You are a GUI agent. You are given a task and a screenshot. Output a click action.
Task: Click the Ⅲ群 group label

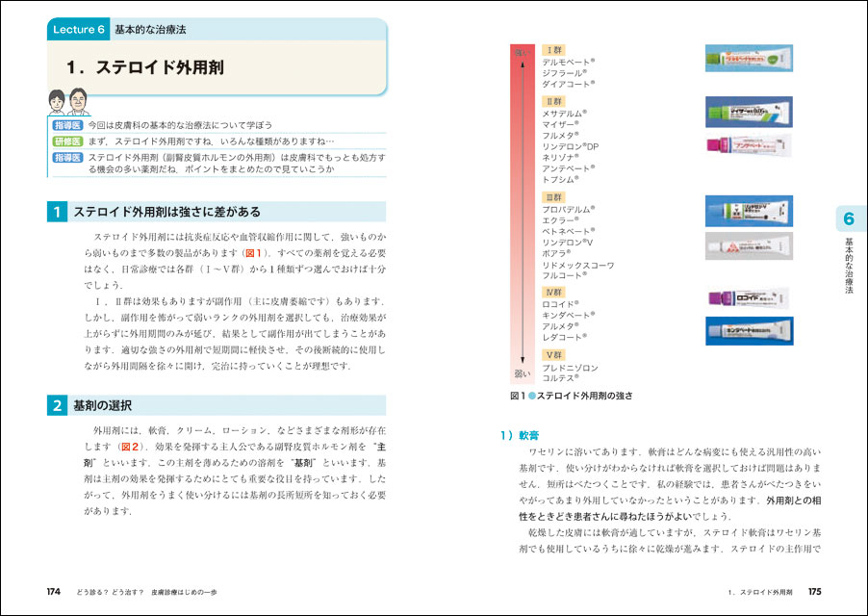(555, 196)
